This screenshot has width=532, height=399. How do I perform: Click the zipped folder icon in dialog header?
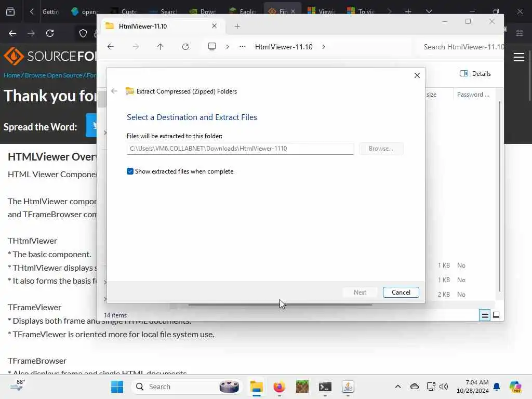(130, 91)
